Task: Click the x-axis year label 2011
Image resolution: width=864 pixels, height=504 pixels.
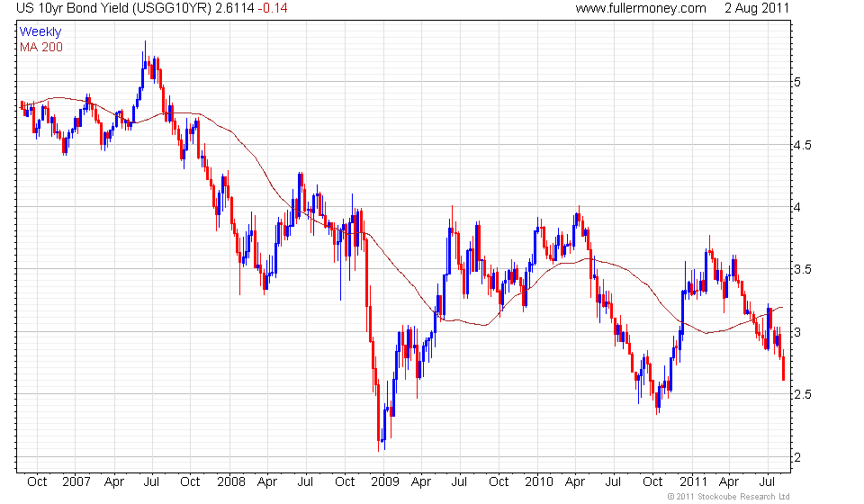Action: tap(693, 482)
